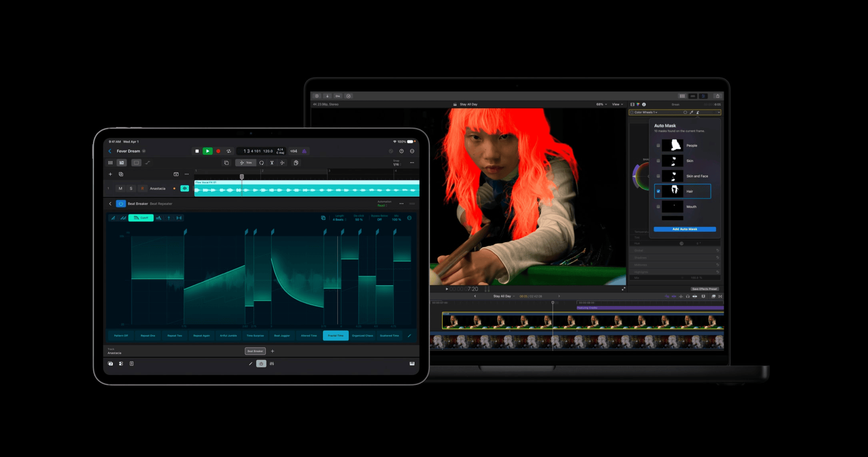Show the keyboard with the piano keys icon
This screenshot has width=868, height=457.
click(412, 364)
